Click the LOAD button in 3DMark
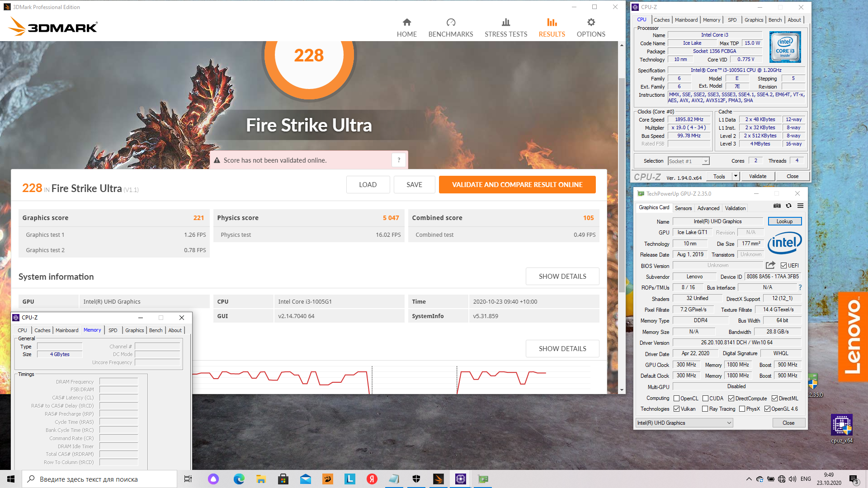Screen dimensions: 868x488 coord(368,184)
